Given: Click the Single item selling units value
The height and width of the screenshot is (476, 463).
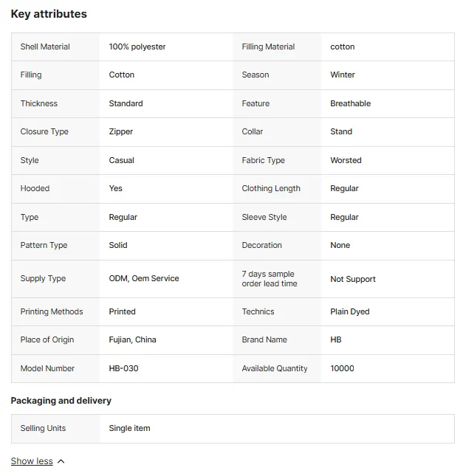Looking at the screenshot, I should coord(129,428).
